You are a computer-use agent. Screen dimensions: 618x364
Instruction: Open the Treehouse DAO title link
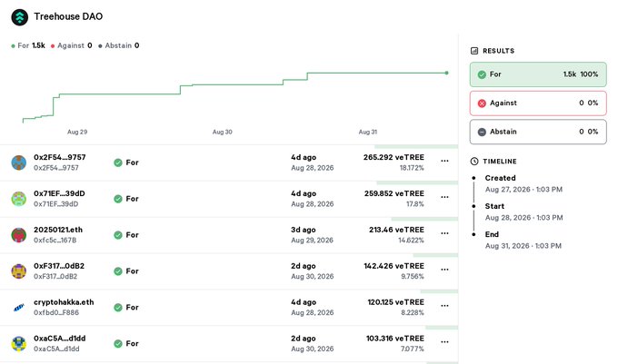click(x=68, y=16)
